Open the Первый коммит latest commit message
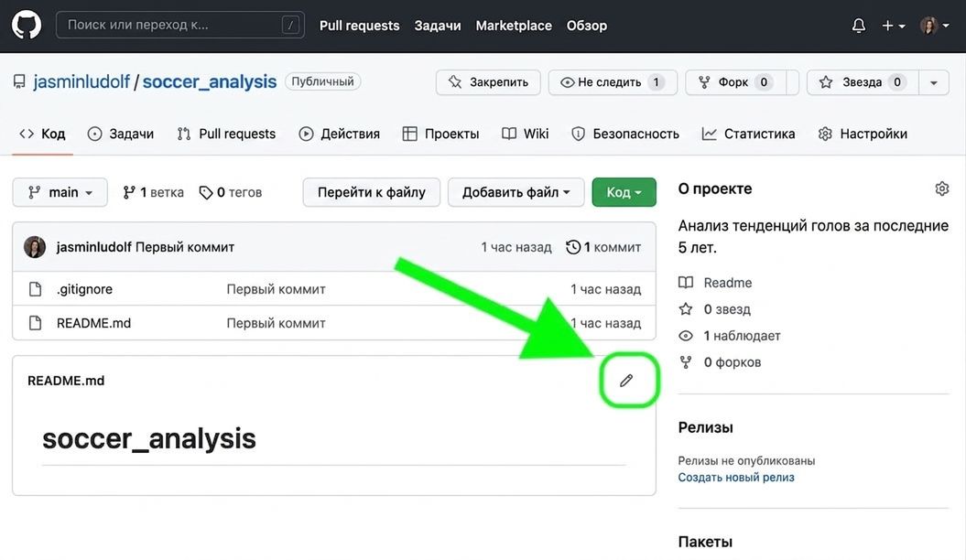The width and height of the screenshot is (966, 560). coord(185,247)
